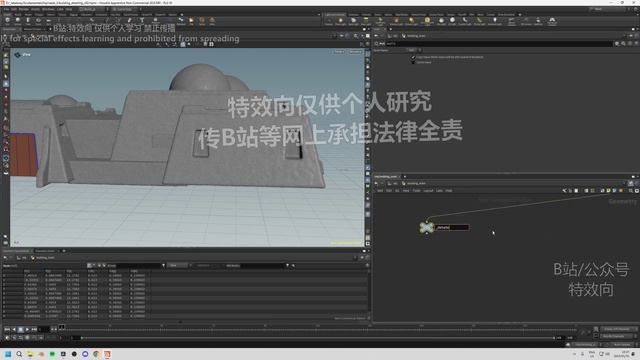640x360 pixels.
Task: Open the Windows menu
Action: tap(48, 9)
